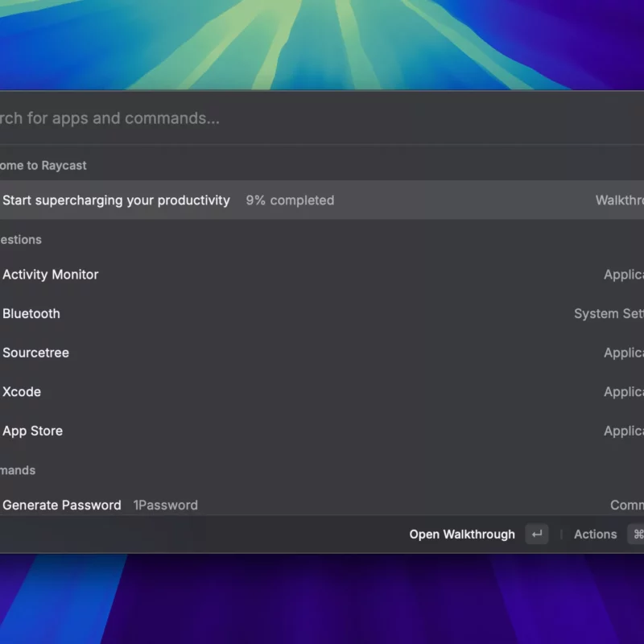Click the Return key icon in the bottom bar
The width and height of the screenshot is (644, 644).
tap(536, 535)
